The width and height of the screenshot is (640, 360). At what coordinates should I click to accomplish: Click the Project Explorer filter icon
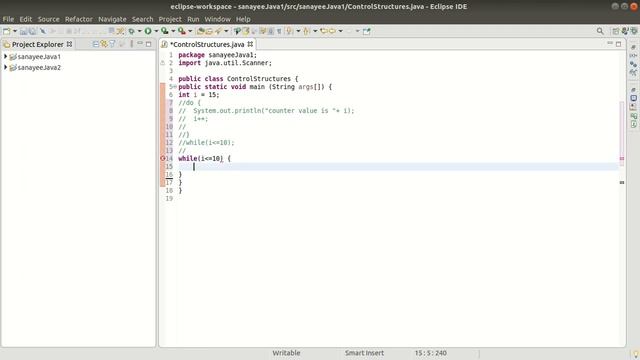(x=112, y=44)
